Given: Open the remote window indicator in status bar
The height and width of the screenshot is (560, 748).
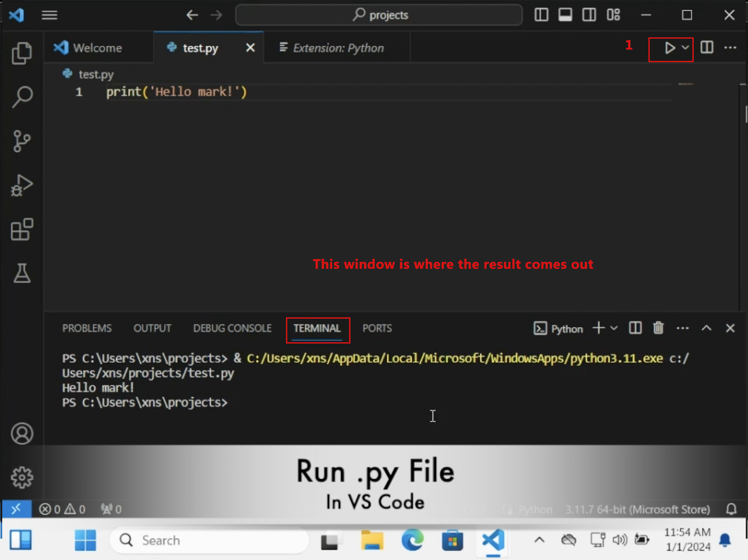Looking at the screenshot, I should tap(16, 509).
